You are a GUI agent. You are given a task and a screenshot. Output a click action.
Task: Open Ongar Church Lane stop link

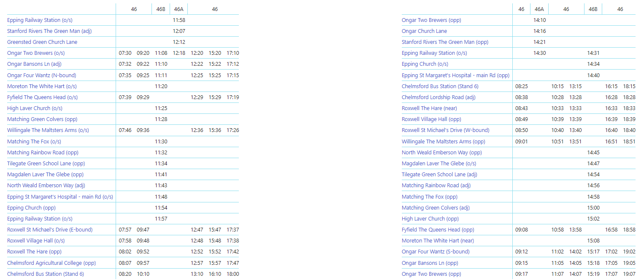(x=424, y=31)
